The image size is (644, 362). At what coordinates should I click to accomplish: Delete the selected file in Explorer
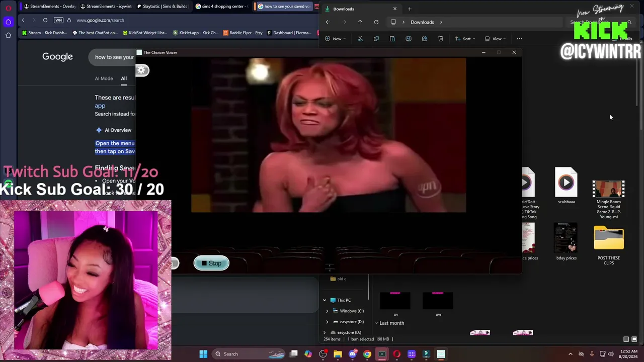pos(441,39)
